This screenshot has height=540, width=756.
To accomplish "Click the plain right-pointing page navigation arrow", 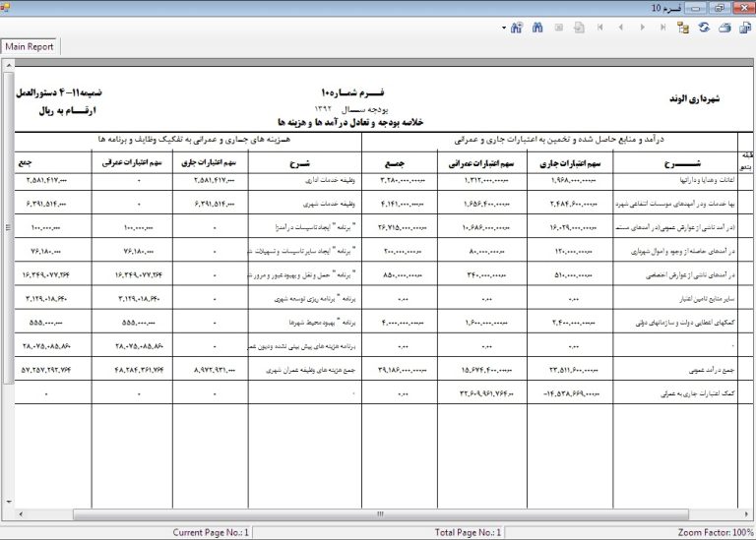I will pyautogui.click(x=643, y=29).
